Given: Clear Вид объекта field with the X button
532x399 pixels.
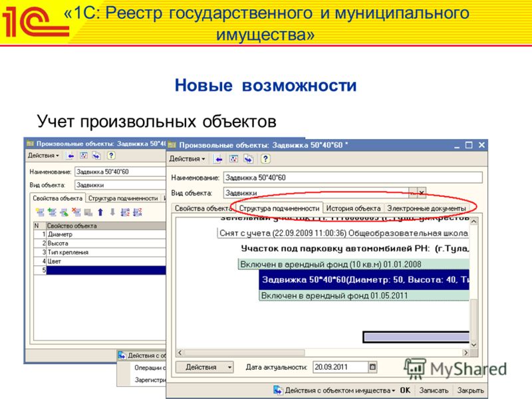Looking at the screenshot, I should [422, 193].
